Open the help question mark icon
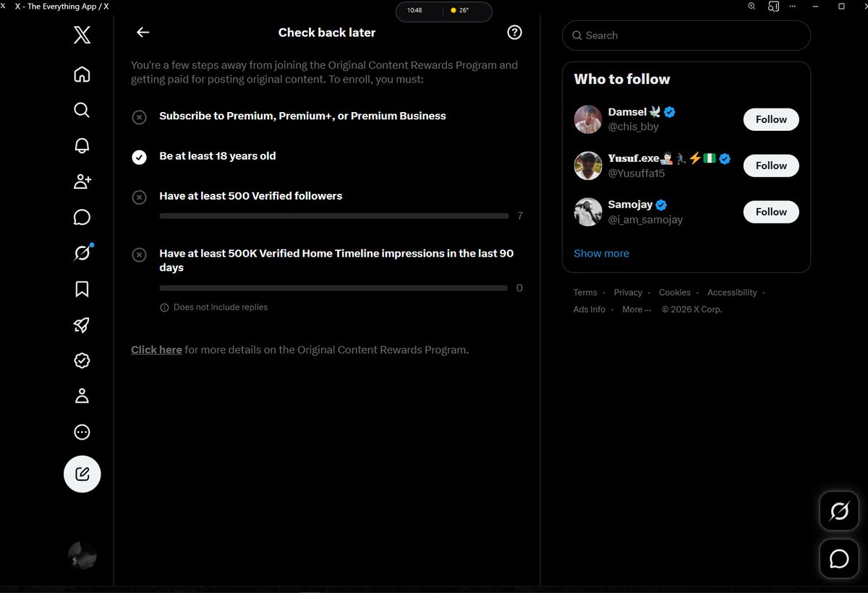The width and height of the screenshot is (868, 593). click(x=514, y=32)
